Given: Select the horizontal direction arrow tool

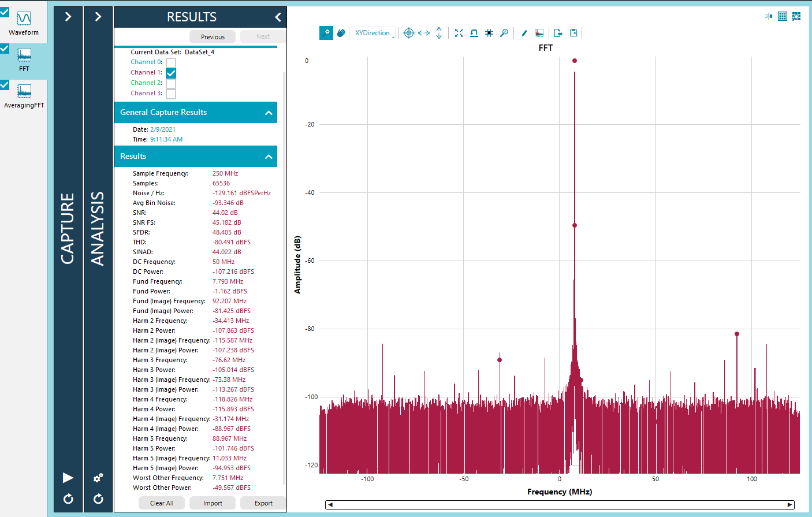Looking at the screenshot, I should tap(424, 33).
